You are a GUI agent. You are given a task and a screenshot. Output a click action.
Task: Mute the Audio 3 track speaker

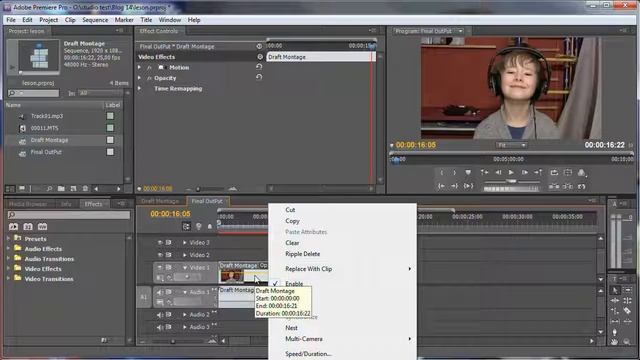[160, 327]
